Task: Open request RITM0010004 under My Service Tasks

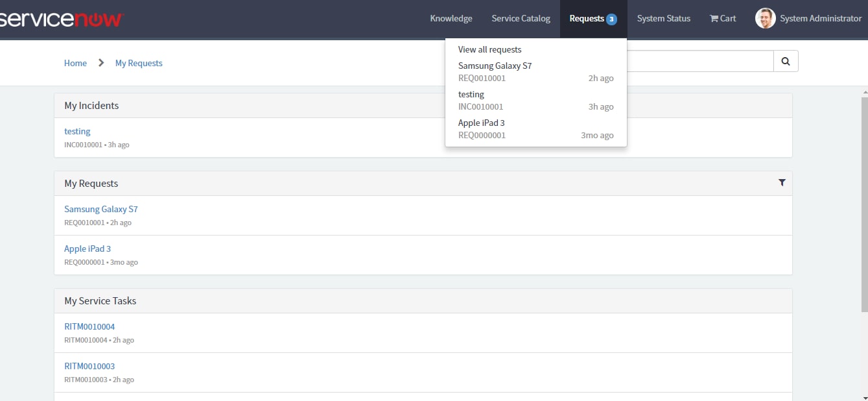Action: (89, 326)
